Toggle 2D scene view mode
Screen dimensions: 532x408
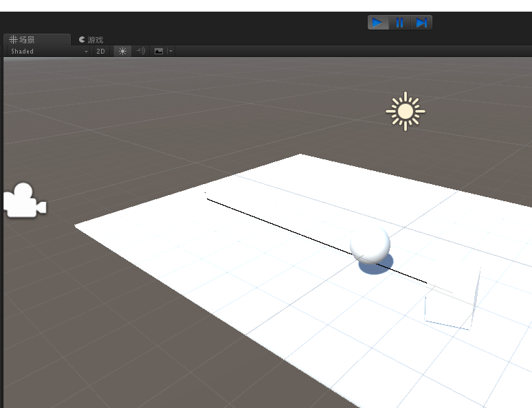[x=100, y=52]
